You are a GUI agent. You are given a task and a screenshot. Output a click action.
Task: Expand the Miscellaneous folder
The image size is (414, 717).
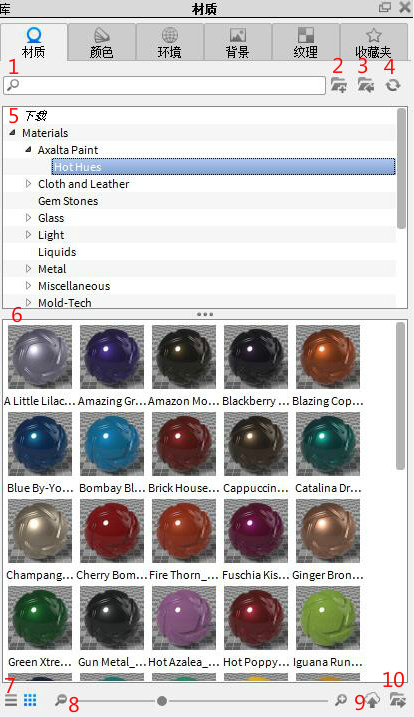coord(28,285)
